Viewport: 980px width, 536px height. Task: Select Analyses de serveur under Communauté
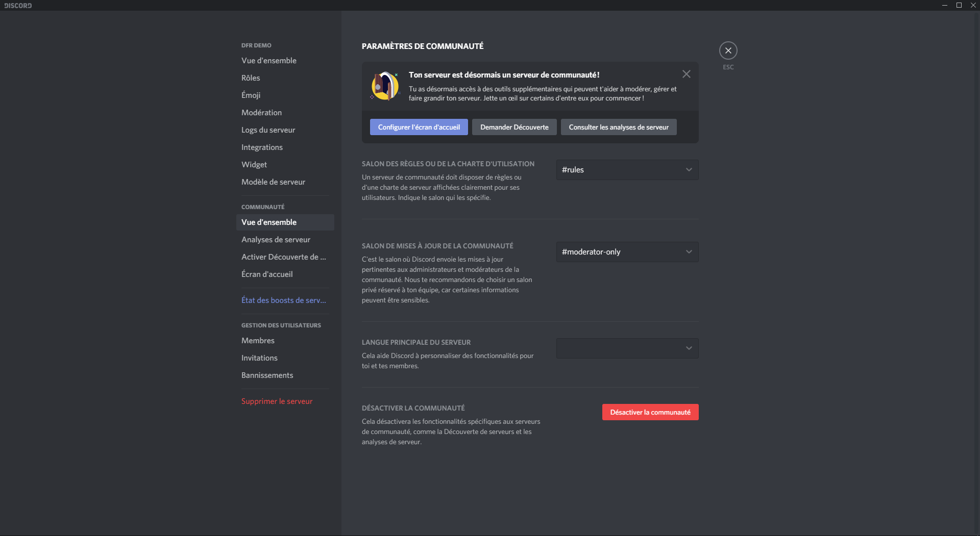tap(276, 239)
